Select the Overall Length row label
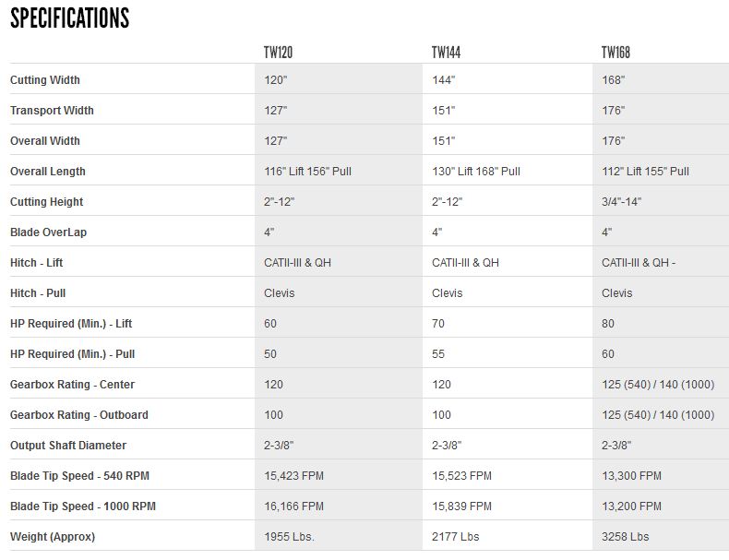729x560 pixels. [48, 172]
